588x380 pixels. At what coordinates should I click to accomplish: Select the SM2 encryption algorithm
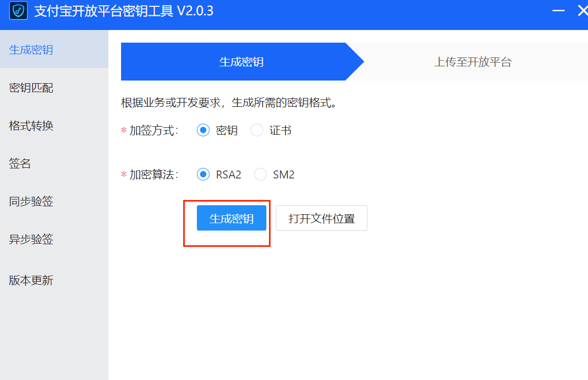coord(261,174)
